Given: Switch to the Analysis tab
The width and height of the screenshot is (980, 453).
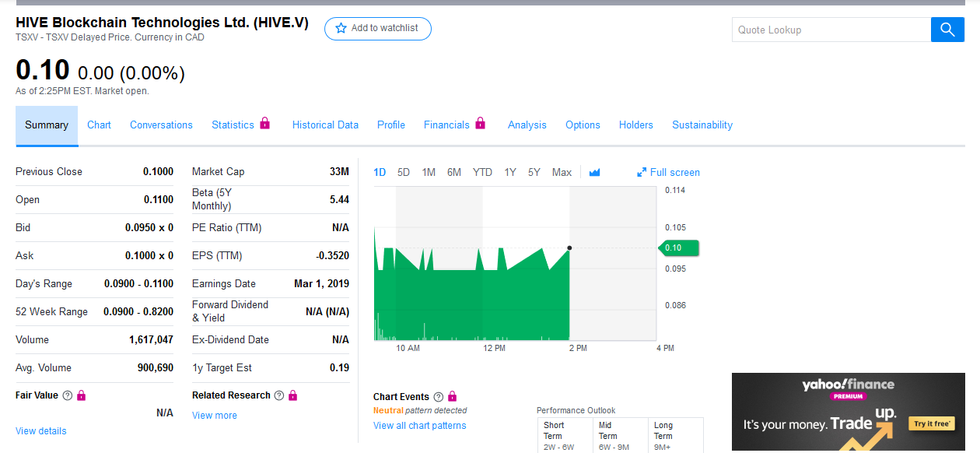Looking at the screenshot, I should [x=527, y=125].
